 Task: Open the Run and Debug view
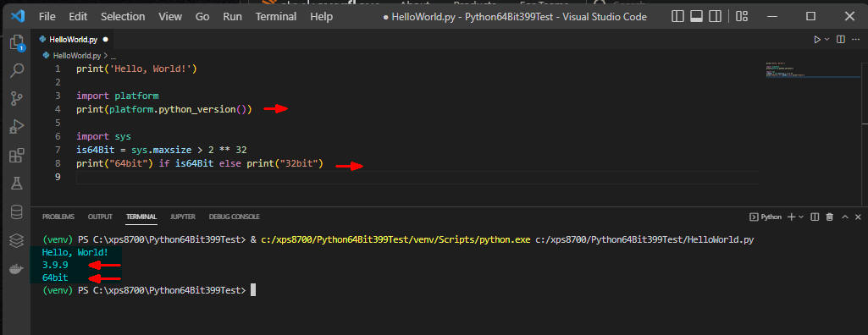(x=17, y=127)
